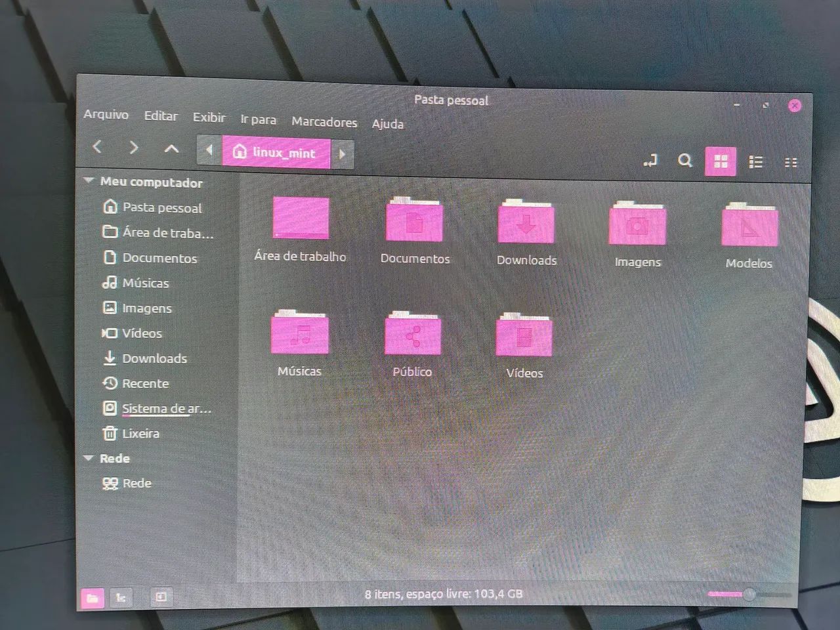
Task: Close the Pasta pessoal window
Action: point(795,106)
